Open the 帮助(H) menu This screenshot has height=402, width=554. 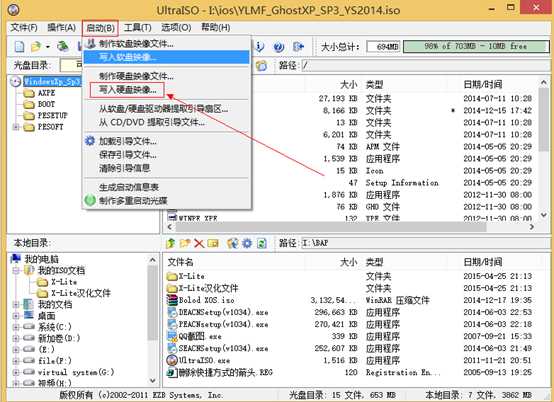(x=216, y=28)
